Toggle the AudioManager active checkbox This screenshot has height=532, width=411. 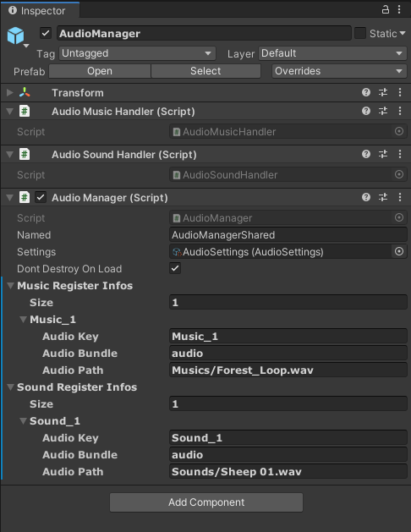pos(46,33)
